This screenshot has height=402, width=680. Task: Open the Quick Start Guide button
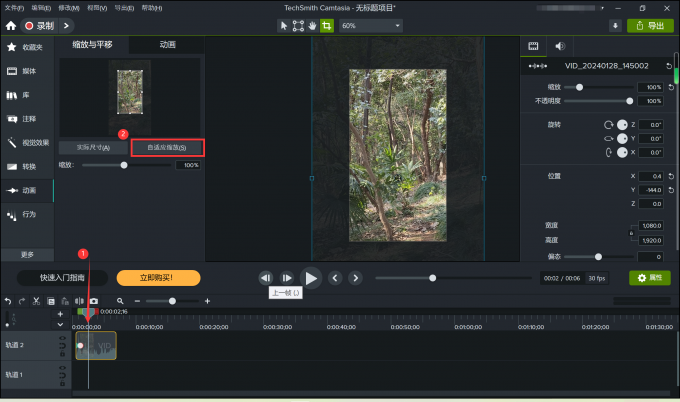pos(62,278)
